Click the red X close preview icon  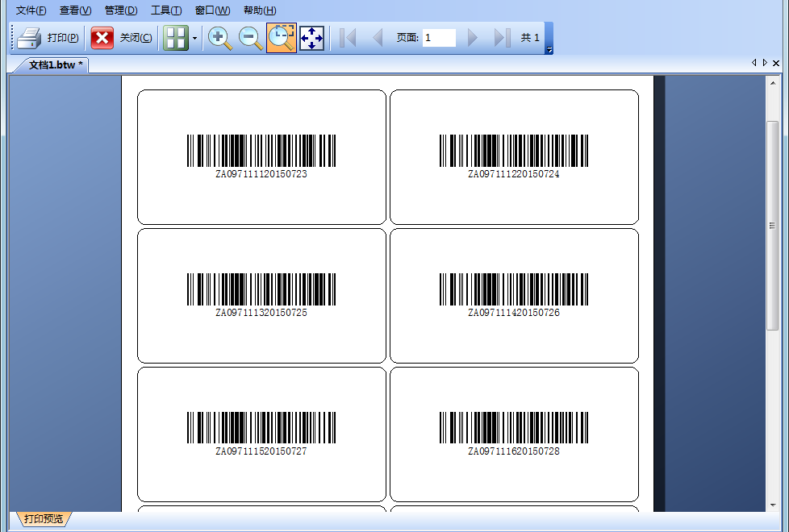[102, 38]
